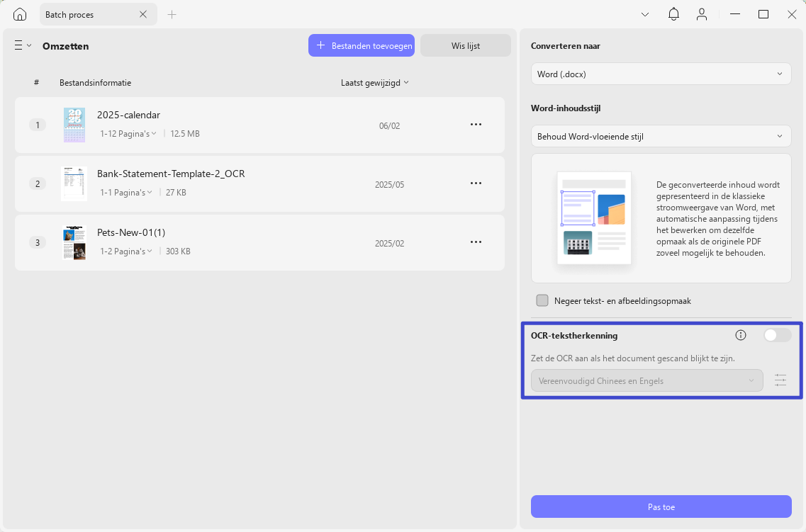806x532 pixels.
Task: Click Bestanden toevoegen button
Action: pyautogui.click(x=362, y=46)
